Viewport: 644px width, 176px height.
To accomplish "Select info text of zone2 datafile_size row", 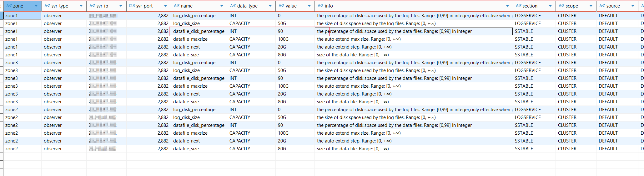I will pos(353,149).
